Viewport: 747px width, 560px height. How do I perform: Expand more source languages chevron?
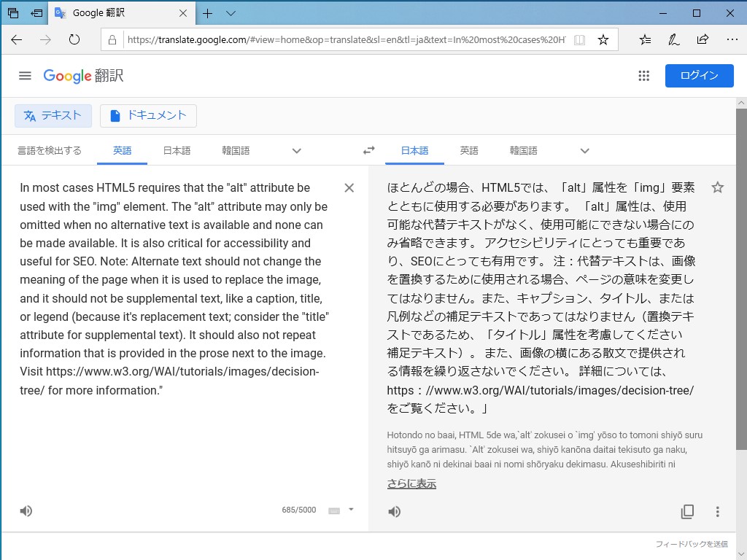(x=296, y=150)
